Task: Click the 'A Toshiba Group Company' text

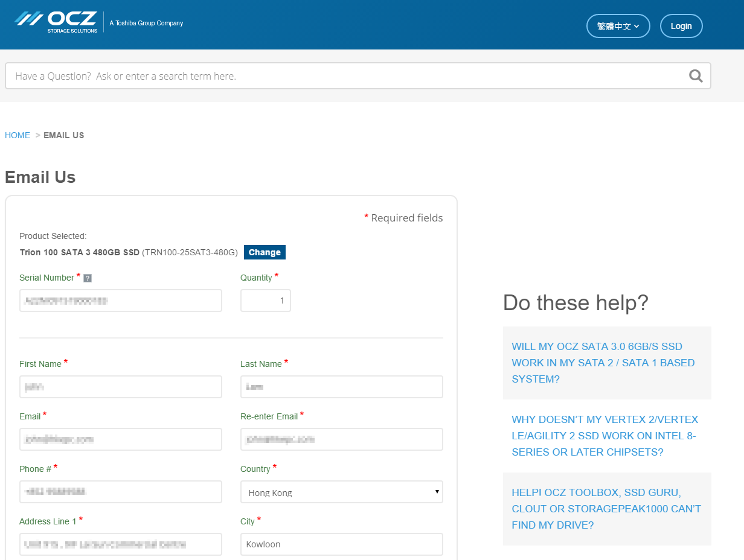Action: (x=146, y=24)
